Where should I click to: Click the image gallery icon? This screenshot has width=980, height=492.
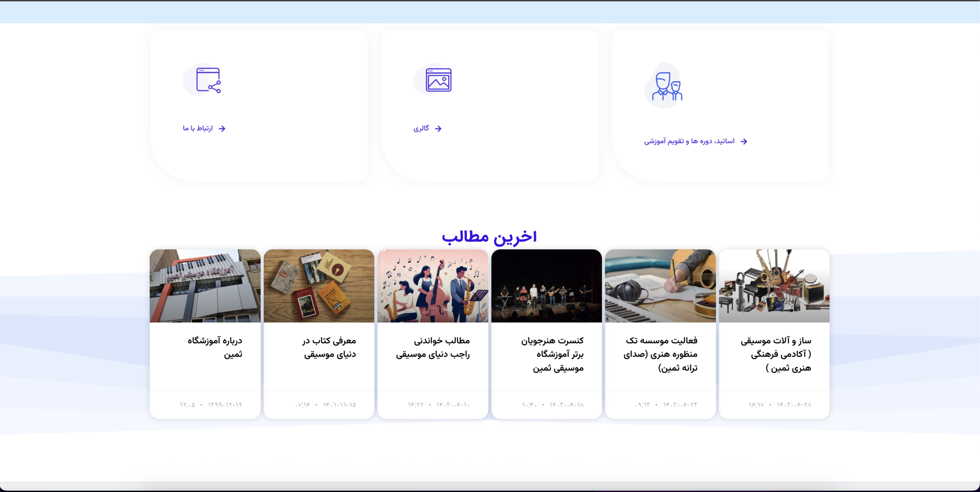coord(438,80)
